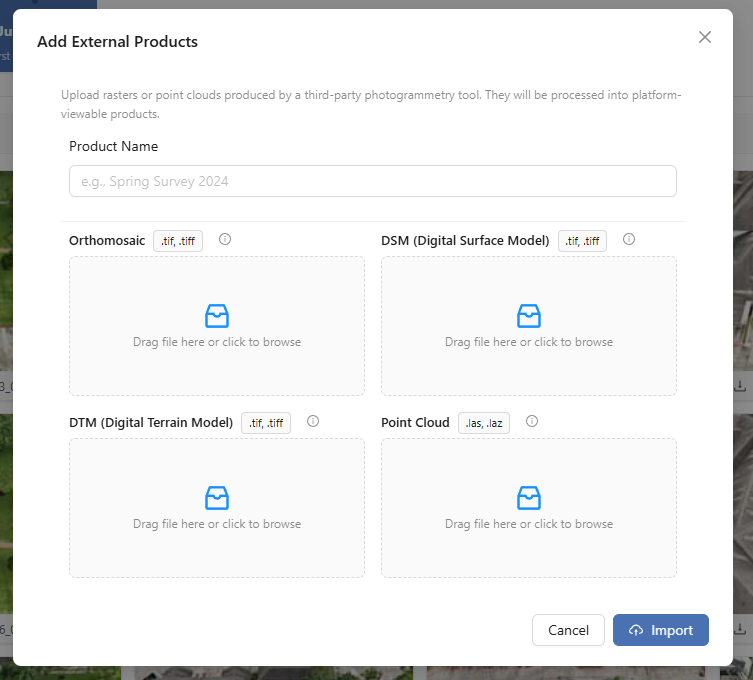The width and height of the screenshot is (753, 680).
Task: Click the DTM info icon
Action: [x=313, y=421]
